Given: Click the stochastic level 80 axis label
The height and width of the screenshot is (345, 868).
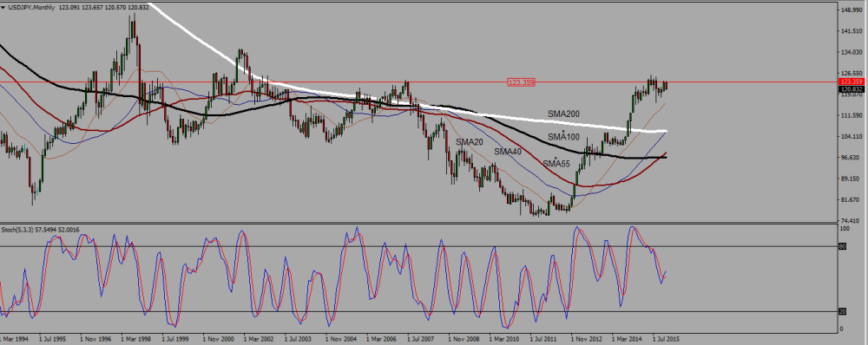Looking at the screenshot, I should pyautogui.click(x=843, y=246).
